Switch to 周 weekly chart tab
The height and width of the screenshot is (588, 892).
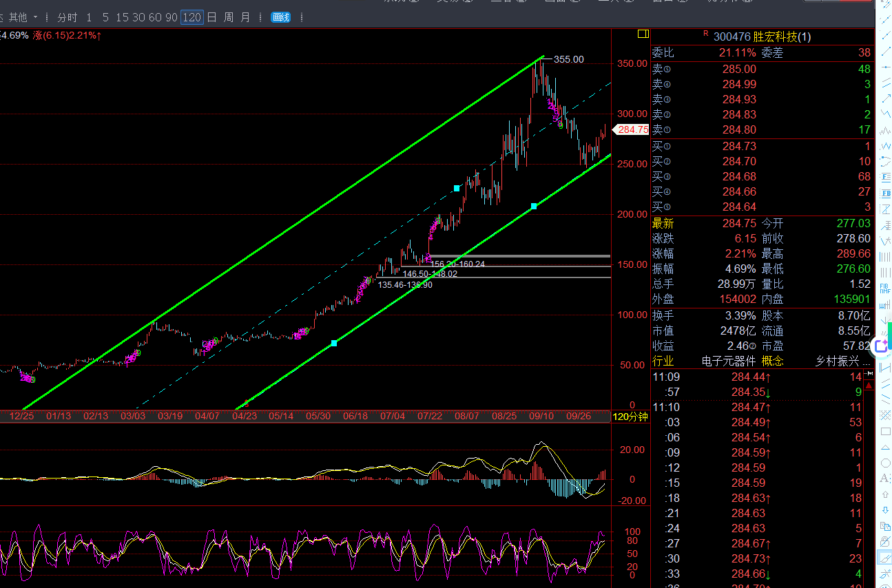click(229, 17)
